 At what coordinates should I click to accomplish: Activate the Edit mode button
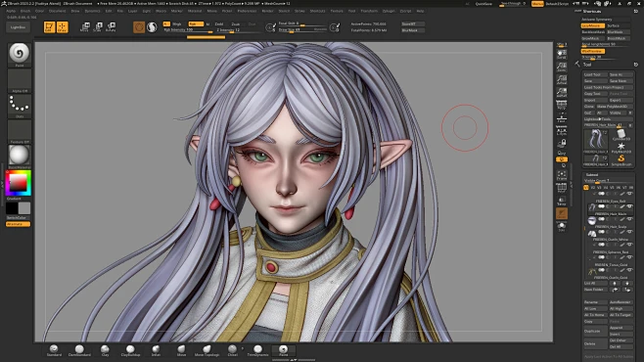point(49,27)
